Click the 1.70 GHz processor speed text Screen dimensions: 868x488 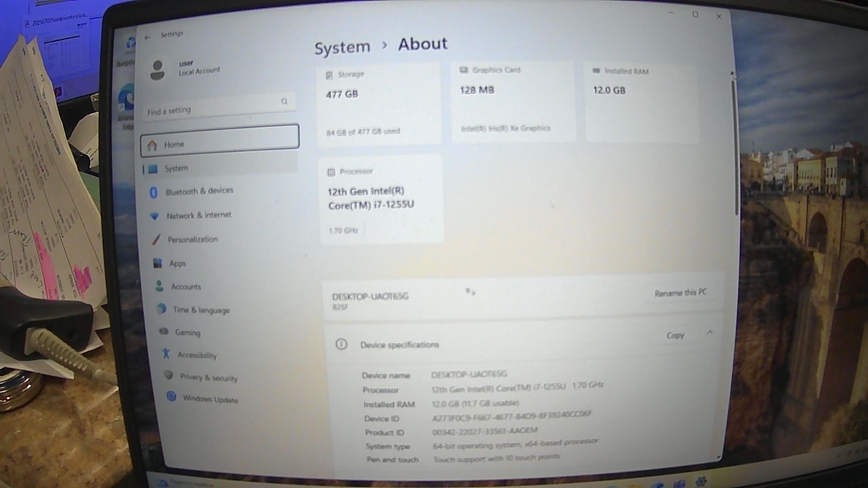click(343, 230)
